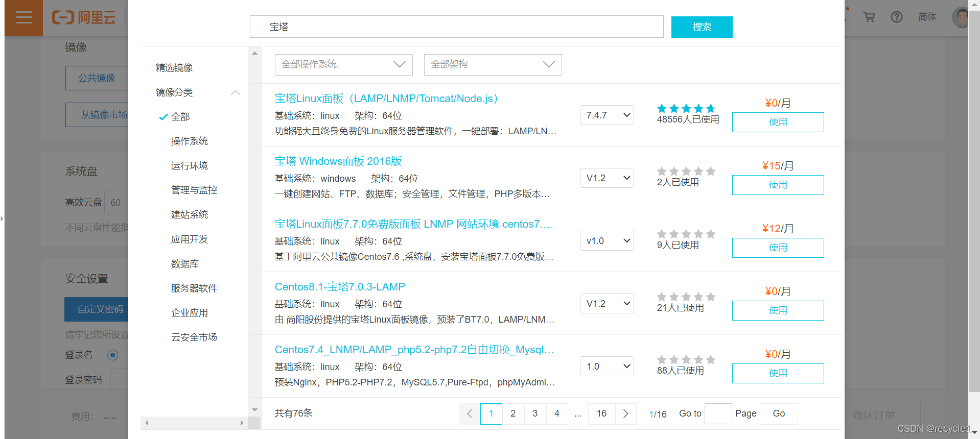Click 自定义密码 button in background page
Image resolution: width=980 pixels, height=439 pixels.
tap(97, 309)
